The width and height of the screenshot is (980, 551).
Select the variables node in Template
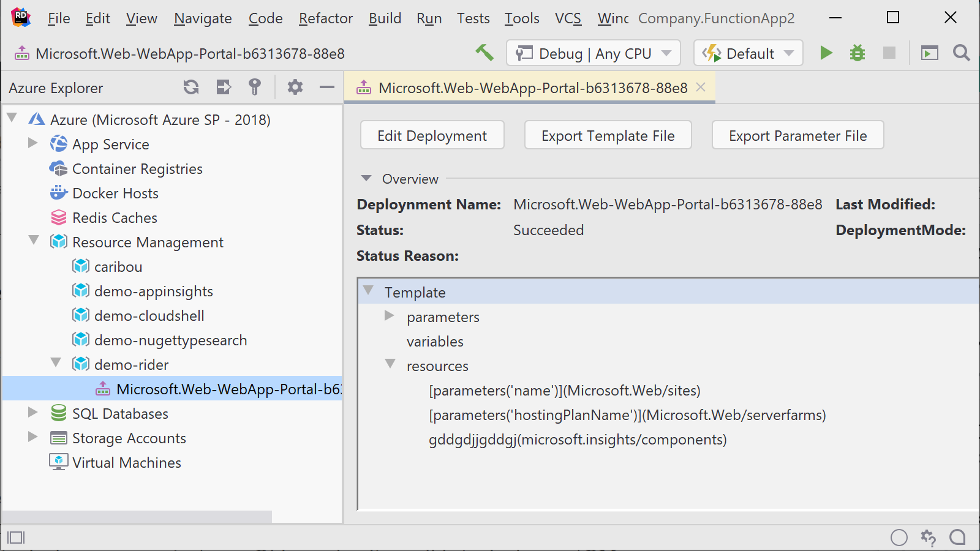[x=435, y=341]
